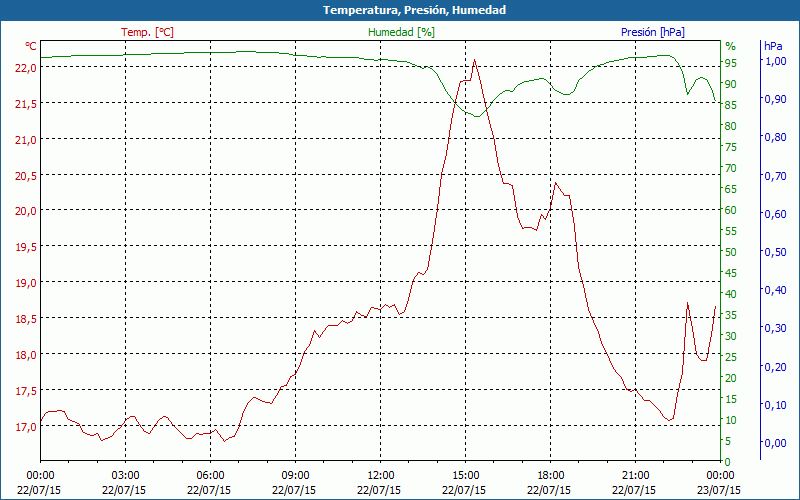Click the red °C unit label
This screenshot has height=500, width=800.
tap(31, 46)
